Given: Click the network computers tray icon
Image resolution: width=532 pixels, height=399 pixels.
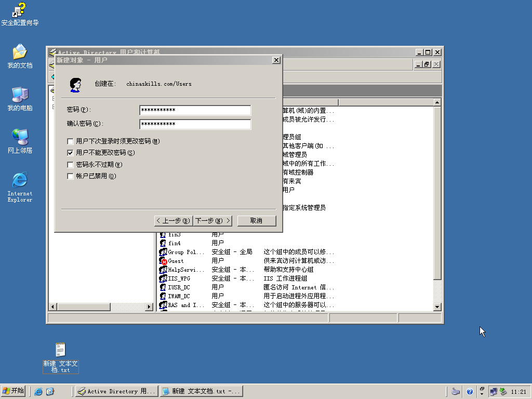Looking at the screenshot, I should [x=494, y=392].
